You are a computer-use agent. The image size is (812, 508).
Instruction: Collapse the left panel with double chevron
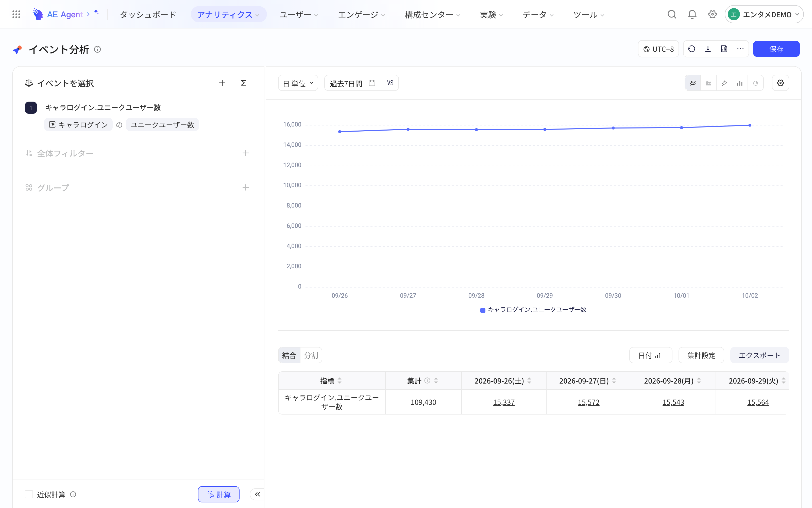pyautogui.click(x=257, y=494)
